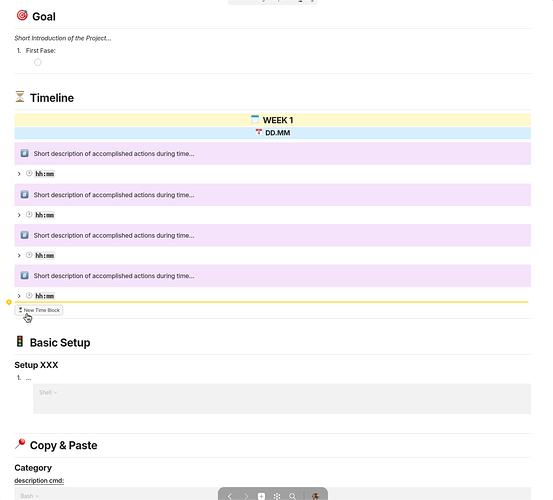Screen dimensions: 553x500
Task: Expand the third hh:mm toggle
Action: tap(19, 256)
